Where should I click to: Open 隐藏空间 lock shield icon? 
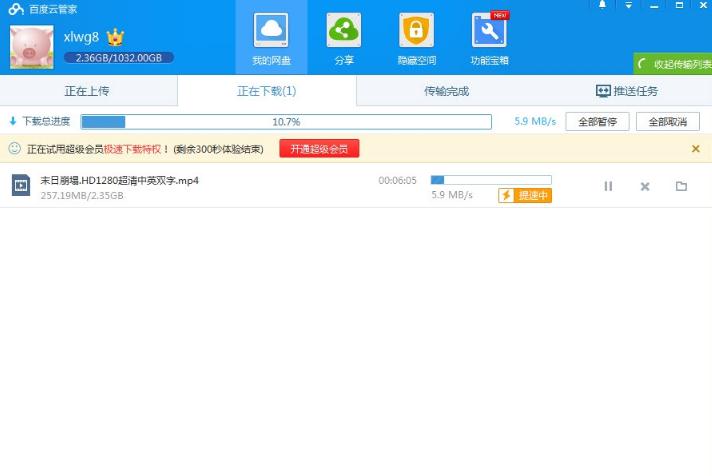click(416, 31)
